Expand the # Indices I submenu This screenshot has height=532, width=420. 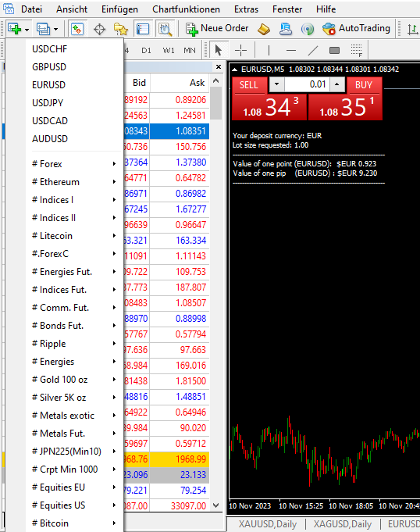point(65,200)
